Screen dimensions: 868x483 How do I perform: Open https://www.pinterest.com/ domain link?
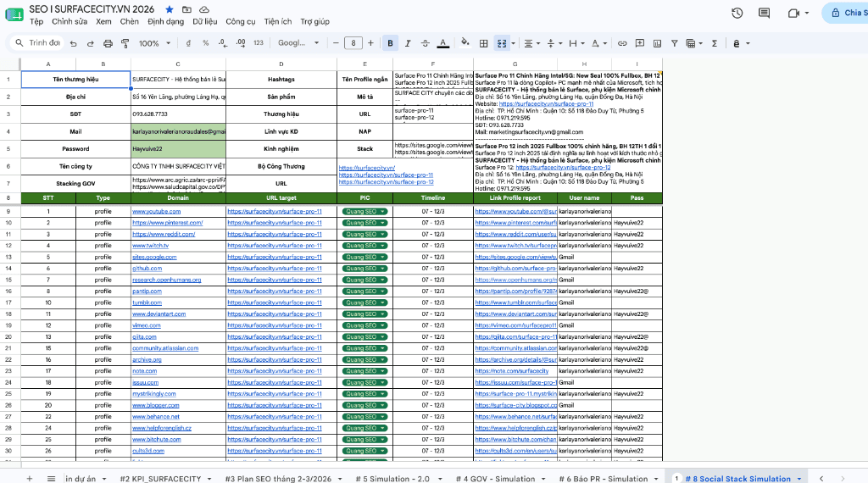(x=168, y=223)
